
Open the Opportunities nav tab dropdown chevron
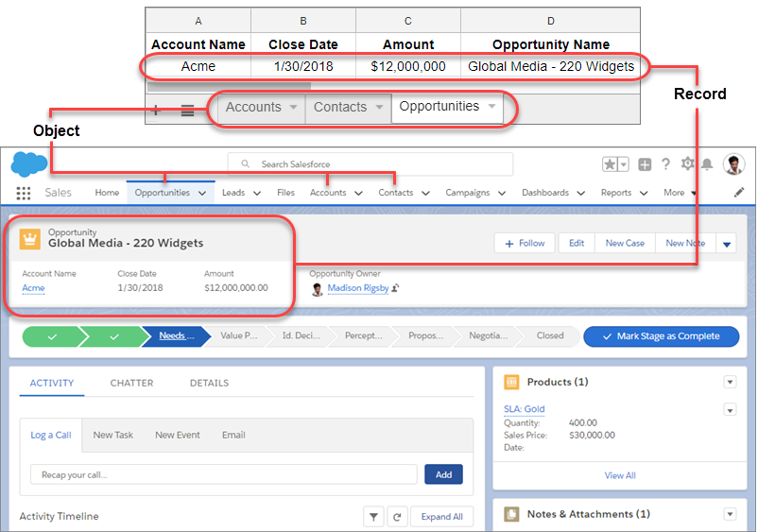pos(202,193)
